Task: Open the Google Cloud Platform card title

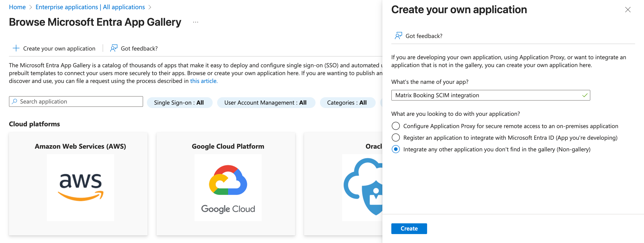Action: (228, 146)
